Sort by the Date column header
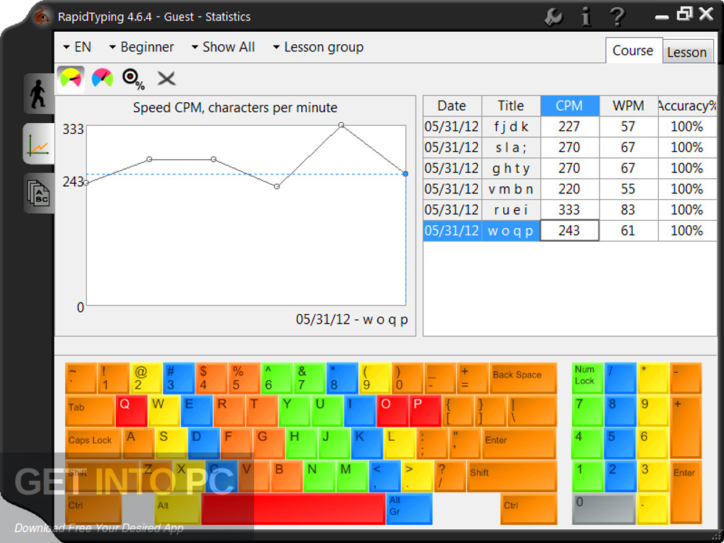This screenshot has height=543, width=724. (452, 106)
